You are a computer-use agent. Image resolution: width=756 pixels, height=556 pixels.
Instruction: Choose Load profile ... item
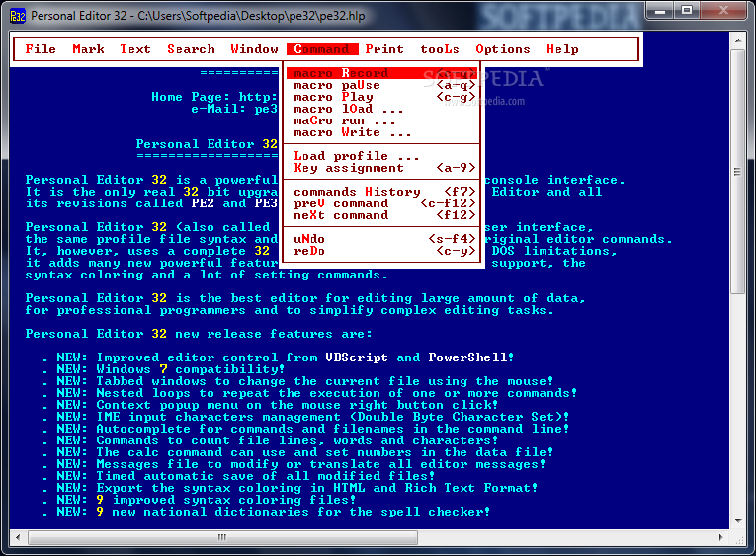[x=381, y=156]
